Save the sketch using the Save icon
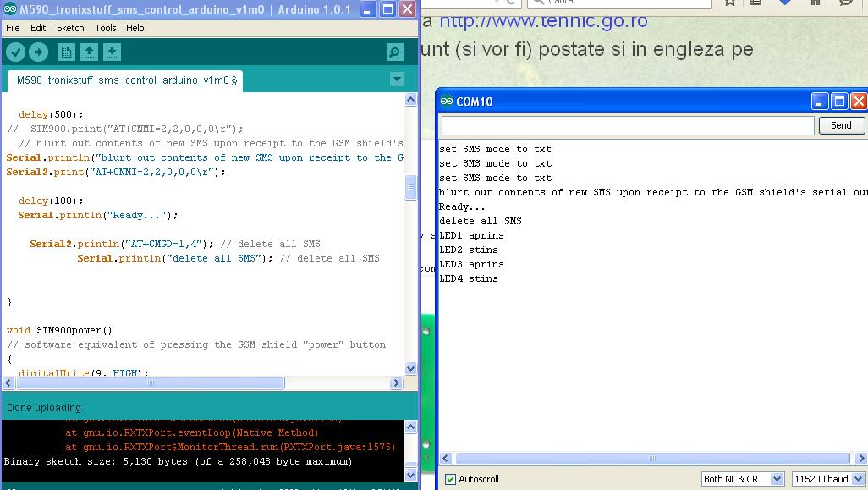This screenshot has height=490, width=868. tap(111, 52)
